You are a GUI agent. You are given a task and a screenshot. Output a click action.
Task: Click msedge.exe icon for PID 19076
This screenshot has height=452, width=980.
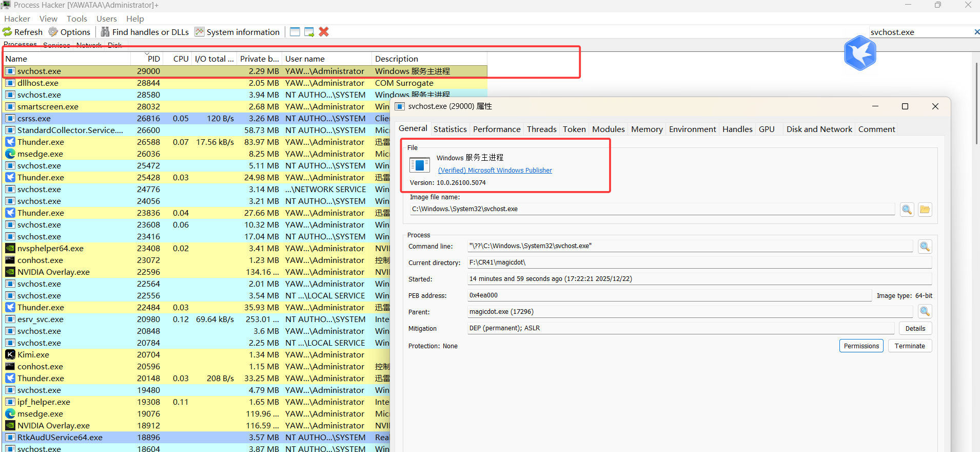(x=10, y=413)
